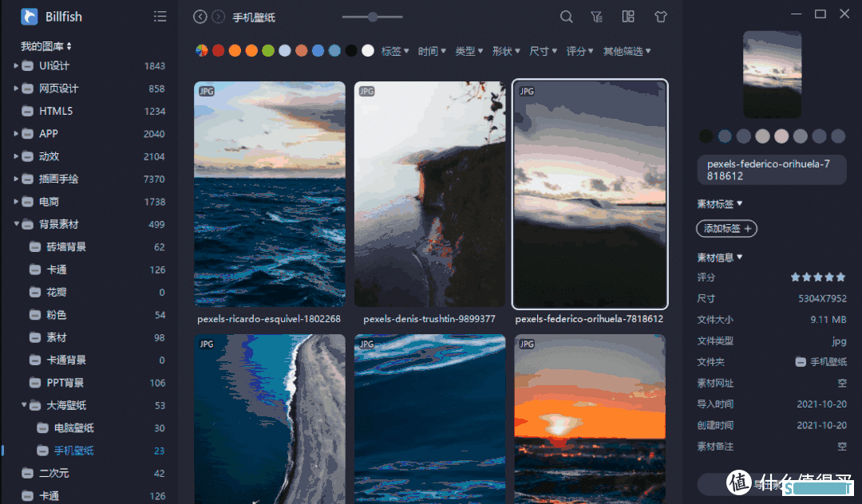Click the folder icon beside 二次元
The width and height of the screenshot is (862, 504).
pyautogui.click(x=27, y=473)
